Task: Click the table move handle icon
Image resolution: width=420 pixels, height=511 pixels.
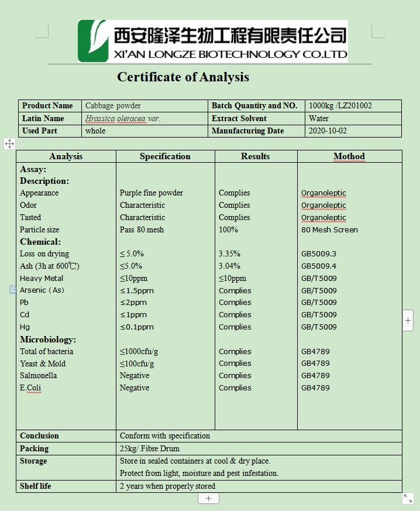Action: pyautogui.click(x=9, y=143)
